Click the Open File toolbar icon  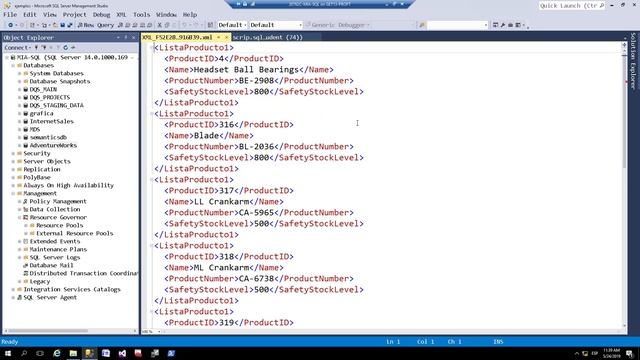(x=55, y=25)
